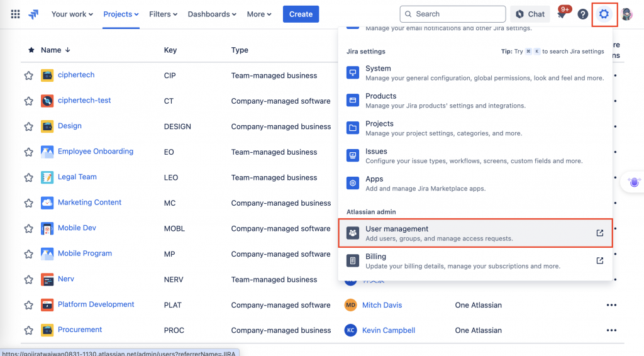Open the Design project link

coord(69,126)
